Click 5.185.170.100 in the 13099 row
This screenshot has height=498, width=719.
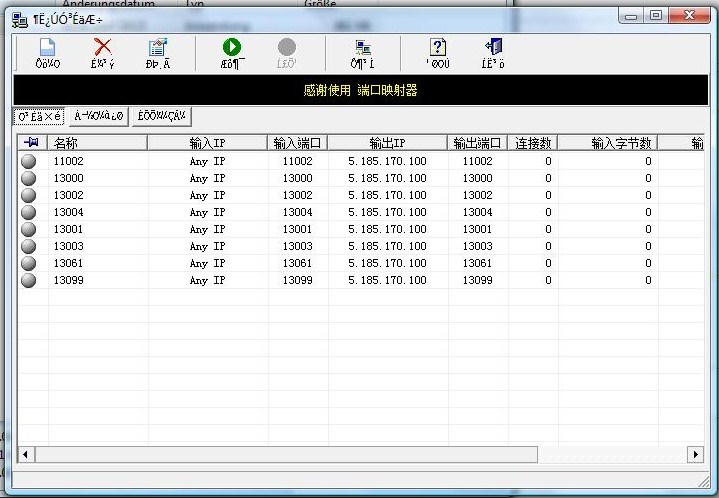coord(387,280)
